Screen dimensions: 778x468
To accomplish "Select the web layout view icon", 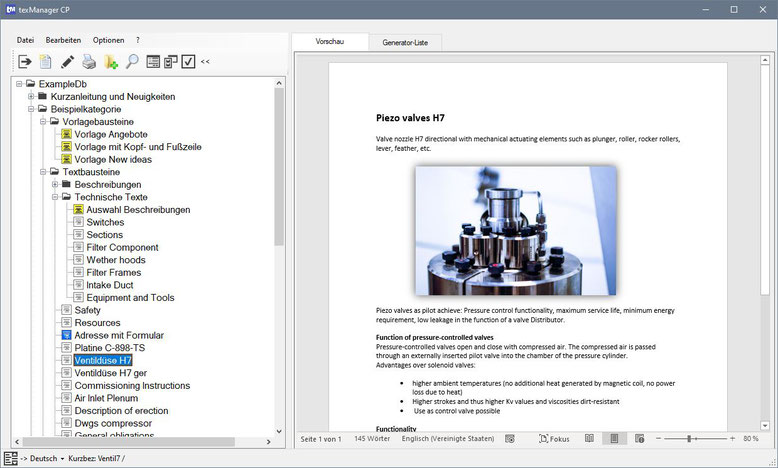I will click(640, 439).
